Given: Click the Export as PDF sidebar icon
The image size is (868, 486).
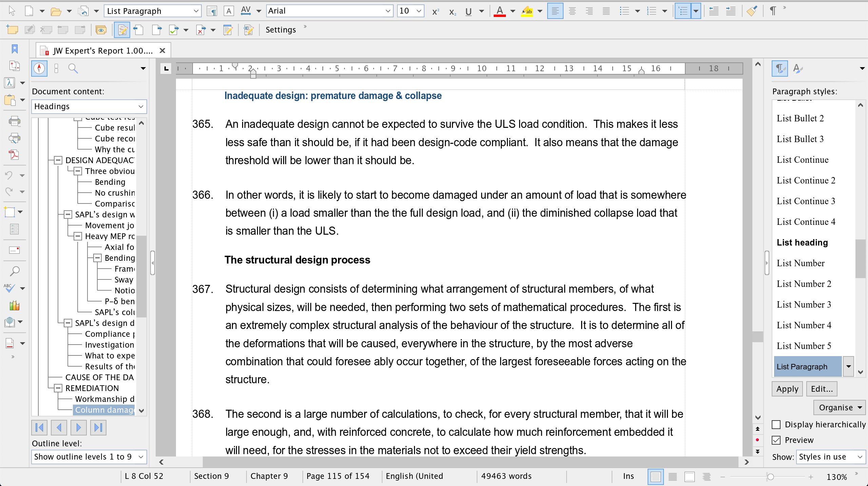Looking at the screenshot, I should pyautogui.click(x=14, y=155).
